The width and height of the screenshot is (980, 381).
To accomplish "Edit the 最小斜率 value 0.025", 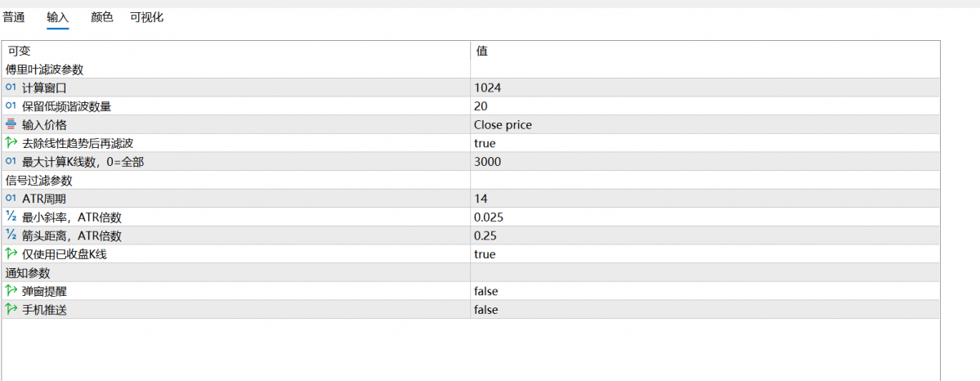I will pos(705,217).
